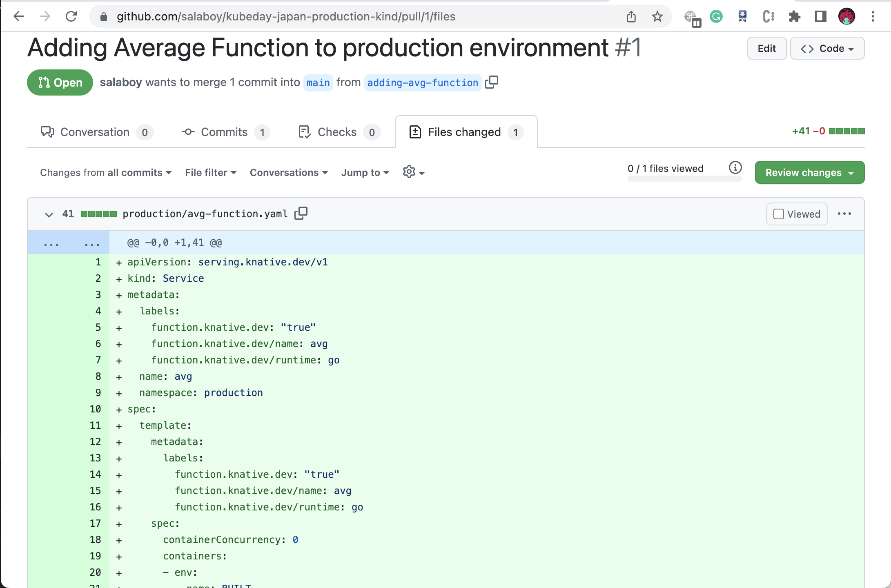The height and width of the screenshot is (588, 891).
Task: Open browser extensions puzzle icon
Action: 794,17
